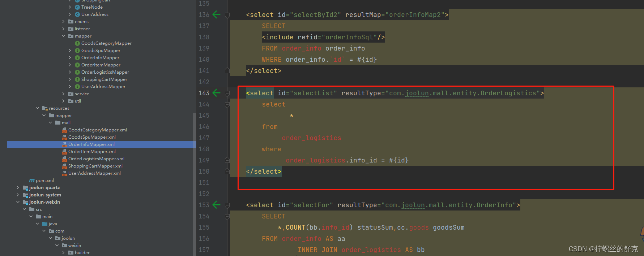Image resolution: width=644 pixels, height=256 pixels.
Task: Open ShoppingCartMapper.xml file
Action: (x=95, y=166)
